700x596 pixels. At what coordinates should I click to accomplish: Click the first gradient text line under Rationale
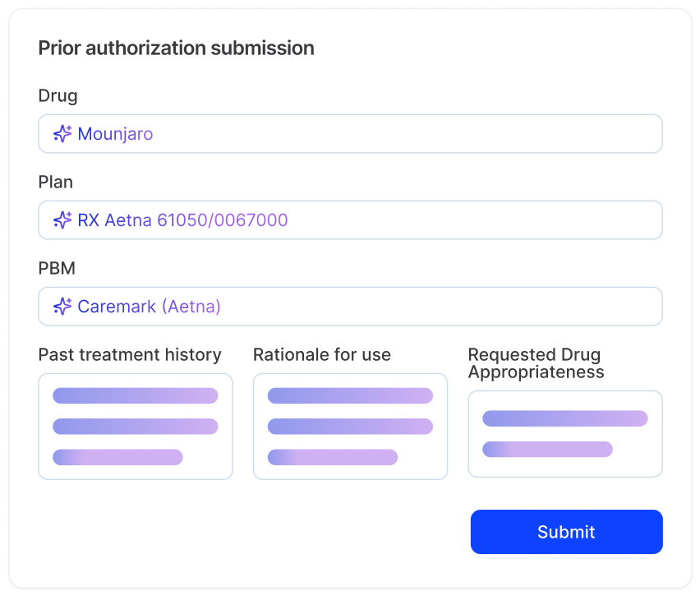350,395
